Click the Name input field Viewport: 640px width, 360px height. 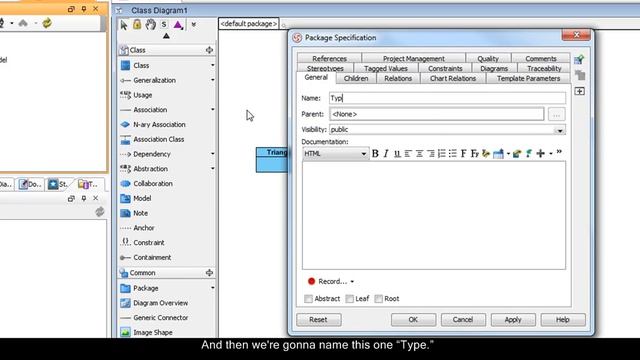tap(447, 98)
